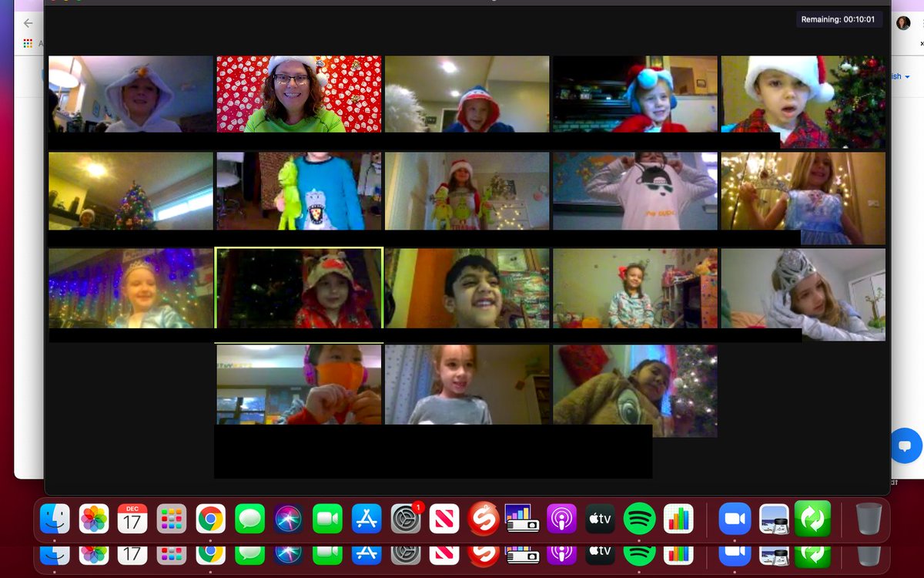Switch to Google Chrome in upper dock row

click(x=210, y=519)
